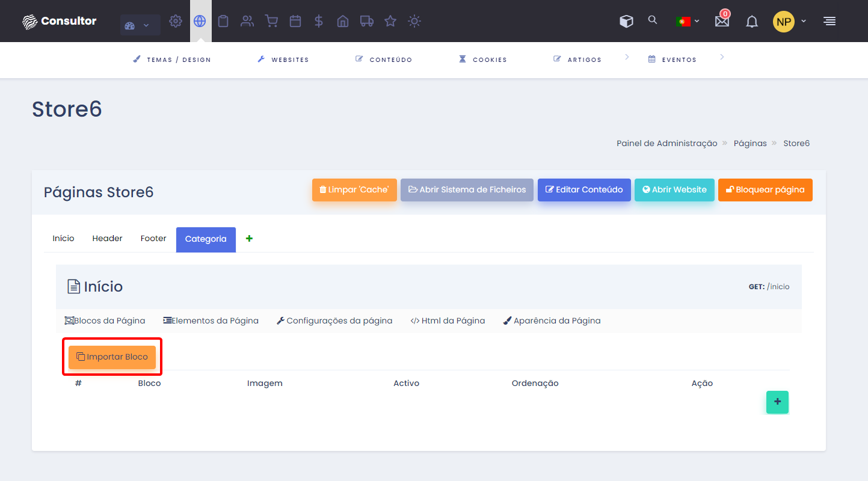
Task: Click the Páginas Store6 panel heading
Action: pyautogui.click(x=99, y=192)
